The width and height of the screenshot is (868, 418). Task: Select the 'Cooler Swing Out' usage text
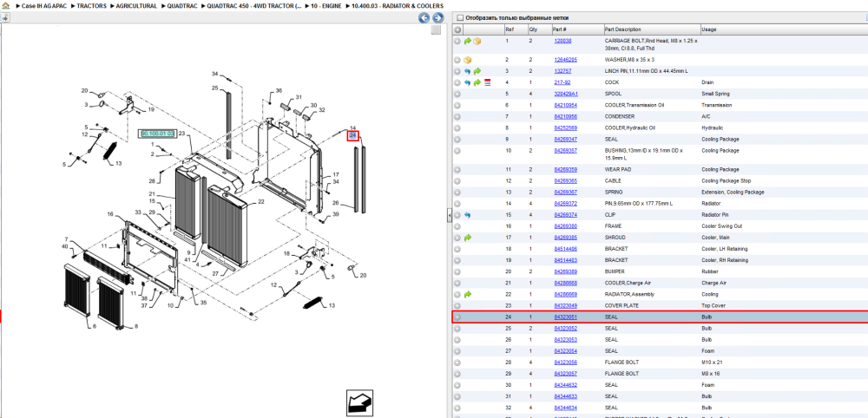pos(720,226)
